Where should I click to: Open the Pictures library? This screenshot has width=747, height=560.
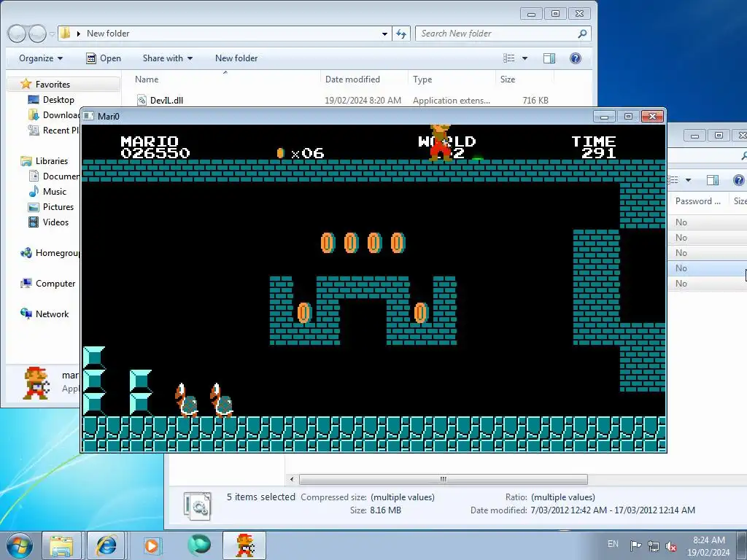(x=58, y=206)
